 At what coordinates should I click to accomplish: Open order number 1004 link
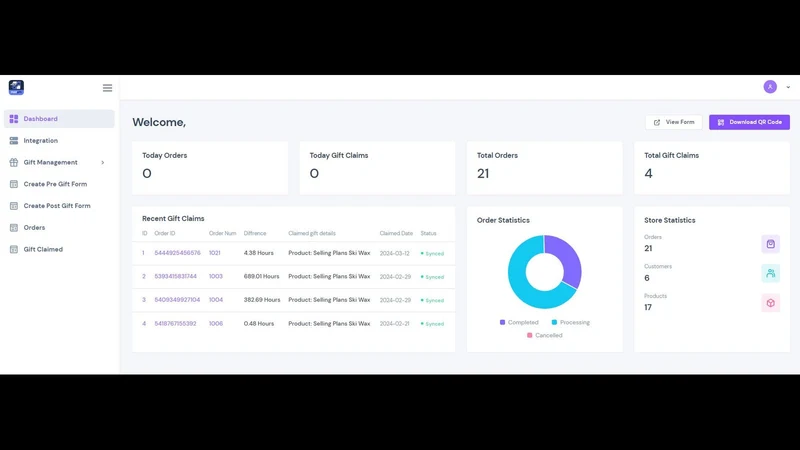[216, 300]
